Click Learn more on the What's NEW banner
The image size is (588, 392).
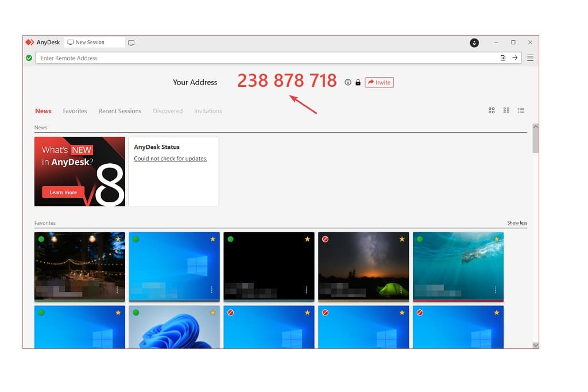(x=63, y=192)
